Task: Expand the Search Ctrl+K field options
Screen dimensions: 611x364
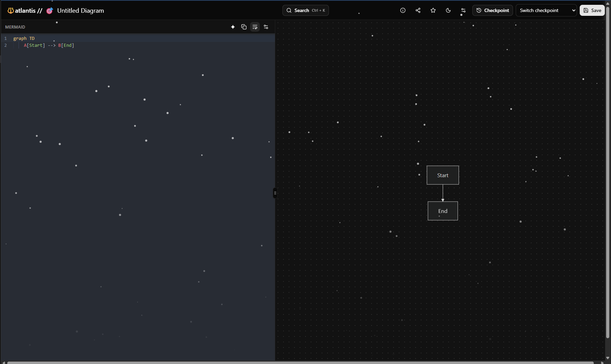Action: tap(305, 10)
